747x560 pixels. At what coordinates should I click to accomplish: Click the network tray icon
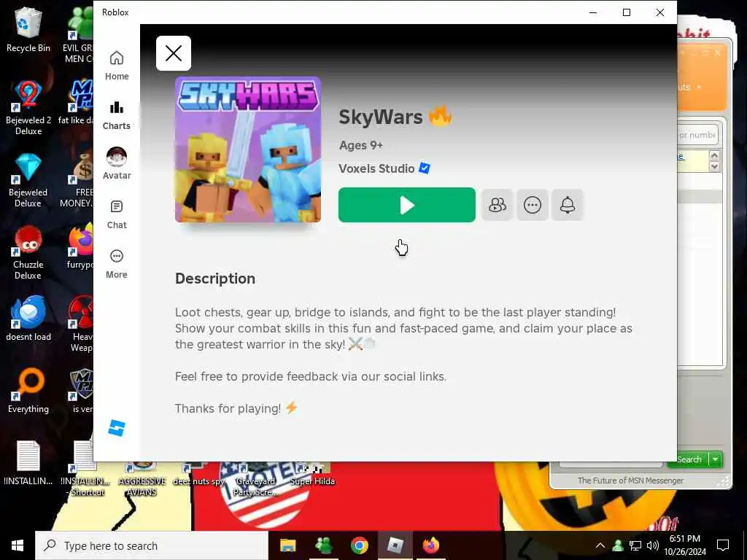click(x=635, y=545)
